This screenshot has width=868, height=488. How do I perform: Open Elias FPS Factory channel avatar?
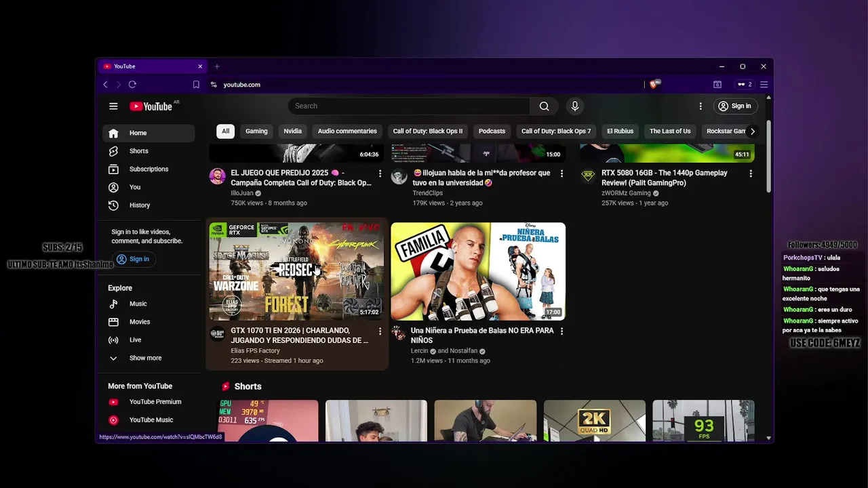click(217, 333)
